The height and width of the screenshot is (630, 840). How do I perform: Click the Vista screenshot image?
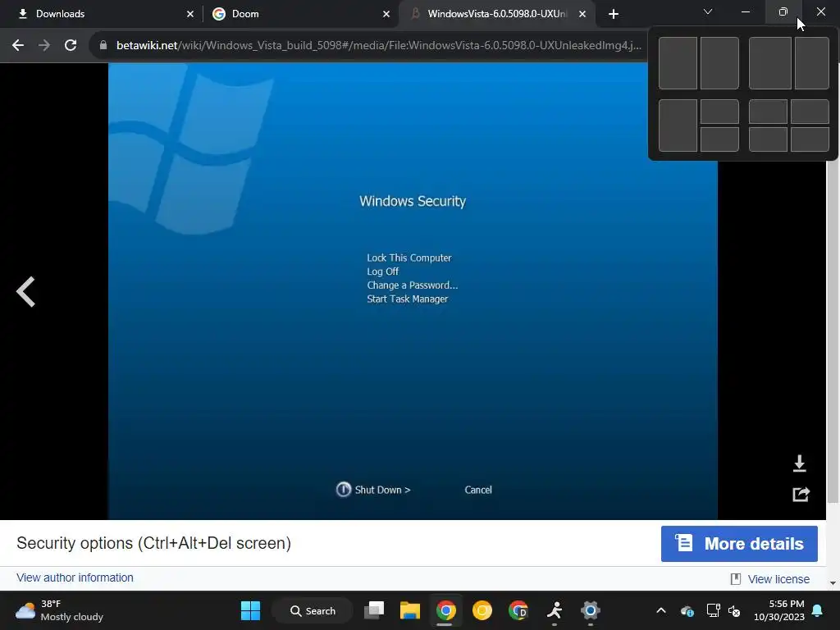[413, 291]
